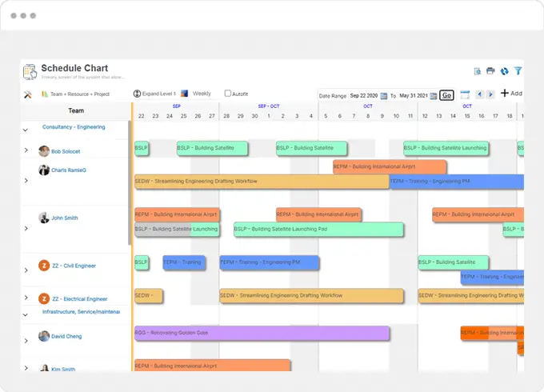Click the Expand Level 1 icon

tap(137, 94)
